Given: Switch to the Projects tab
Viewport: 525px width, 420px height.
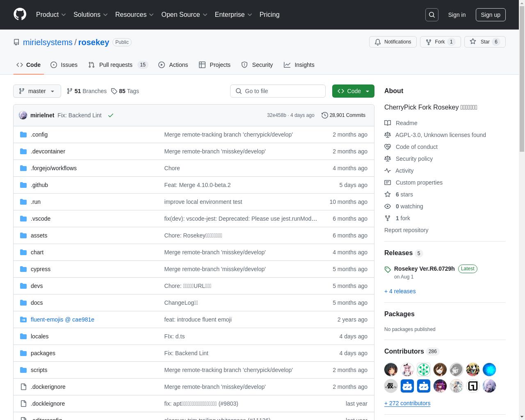Looking at the screenshot, I should coord(215,65).
